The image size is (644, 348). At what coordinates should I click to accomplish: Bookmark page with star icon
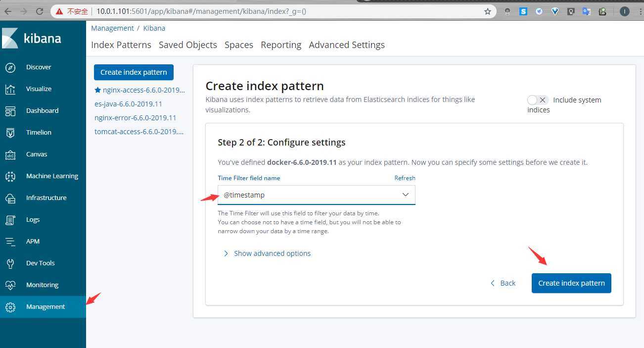[488, 11]
